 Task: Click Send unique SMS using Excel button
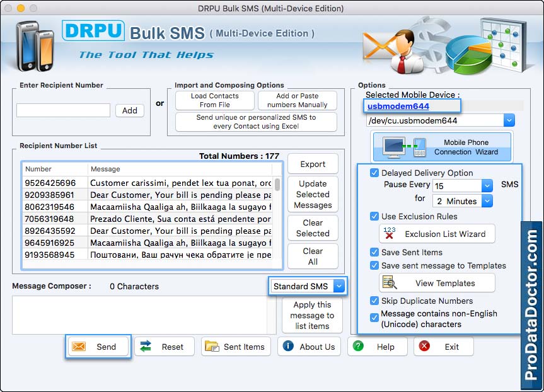pyautogui.click(x=256, y=122)
